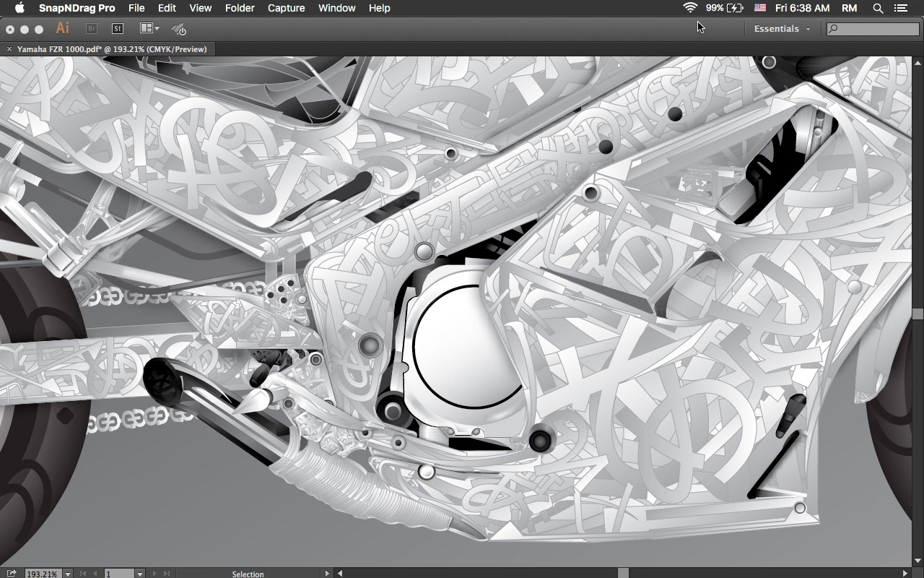Screen dimensions: 924x578
Task: Click the horizontal scrollbar thumb
Action: 623,574
